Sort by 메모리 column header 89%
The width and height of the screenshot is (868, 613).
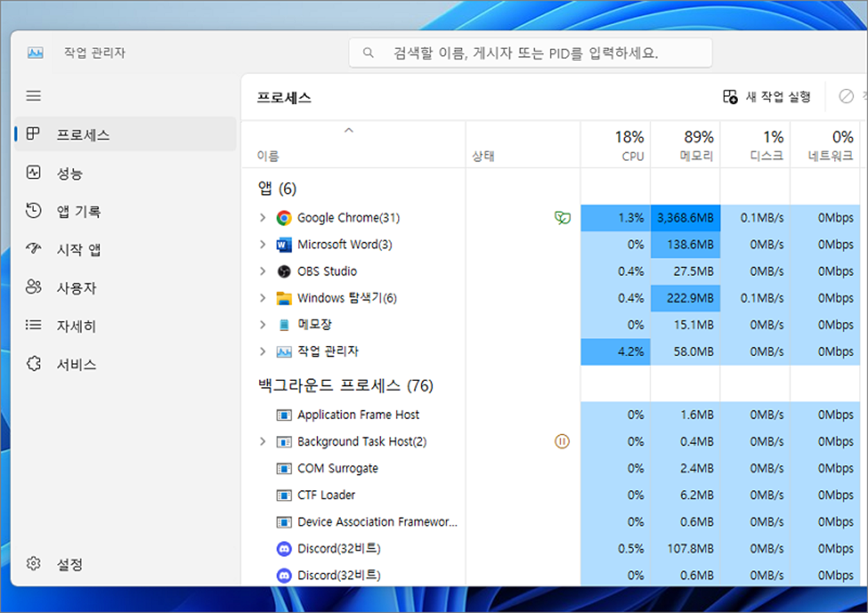[685, 145]
